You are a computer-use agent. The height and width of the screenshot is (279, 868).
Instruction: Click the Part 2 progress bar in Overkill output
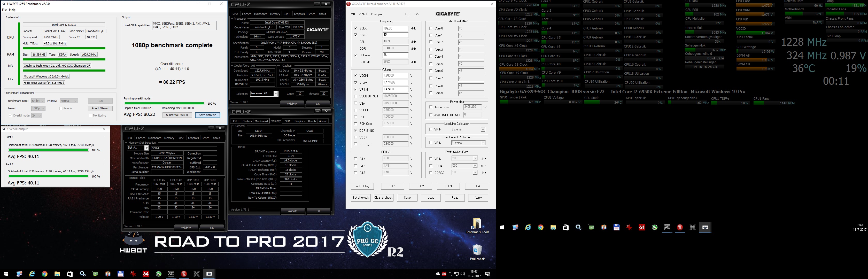point(48,176)
